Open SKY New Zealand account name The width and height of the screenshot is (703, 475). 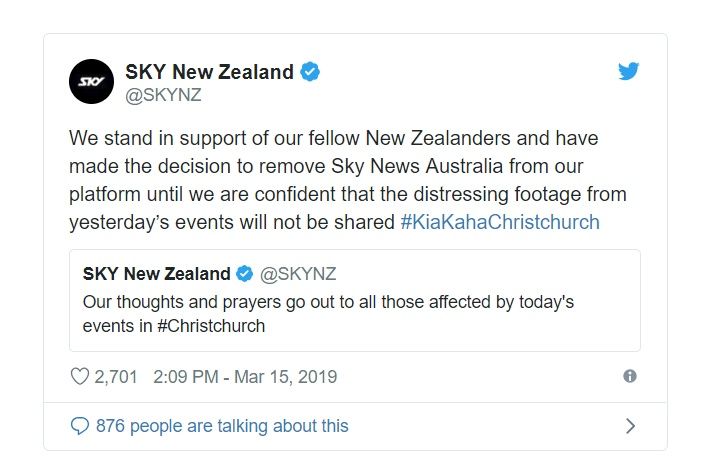tap(209, 72)
